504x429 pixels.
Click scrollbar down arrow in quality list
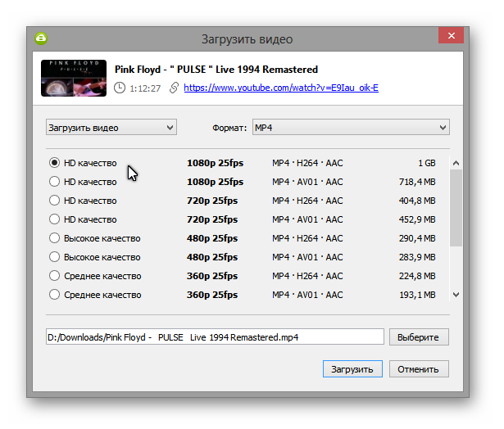click(456, 295)
